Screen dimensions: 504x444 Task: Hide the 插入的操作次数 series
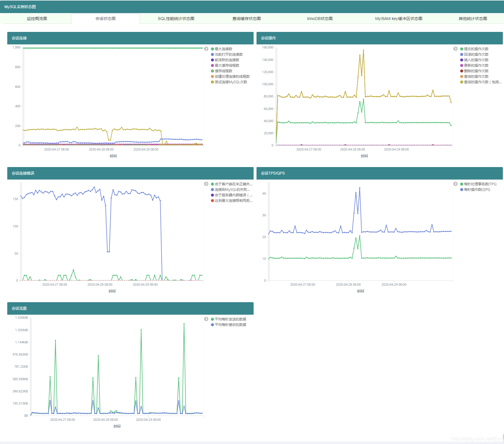coord(474,60)
